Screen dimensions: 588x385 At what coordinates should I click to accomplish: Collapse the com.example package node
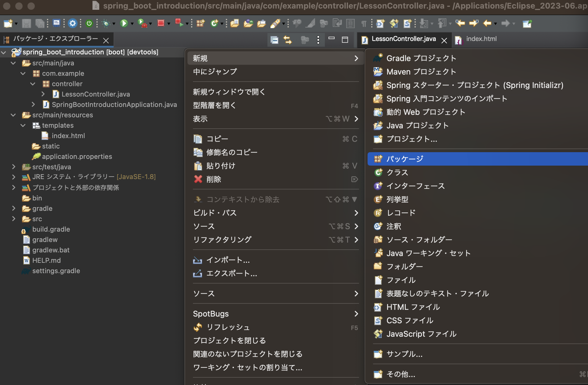[x=23, y=73]
